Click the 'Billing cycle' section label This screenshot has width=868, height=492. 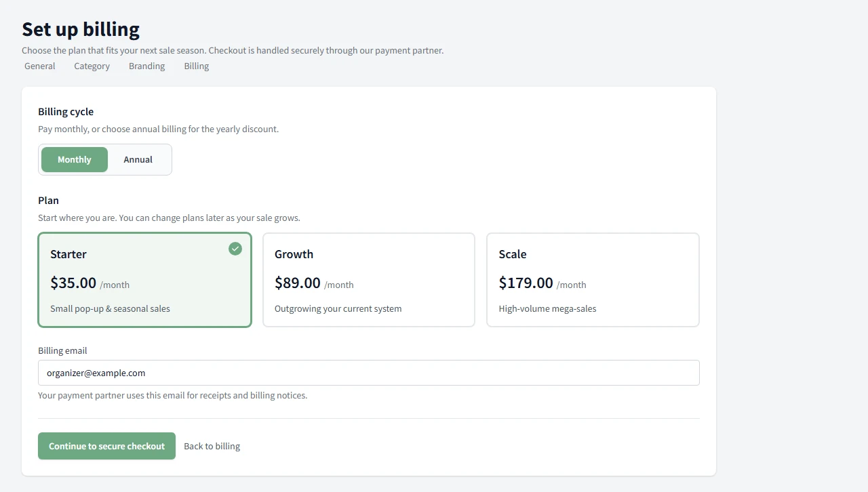coord(66,112)
